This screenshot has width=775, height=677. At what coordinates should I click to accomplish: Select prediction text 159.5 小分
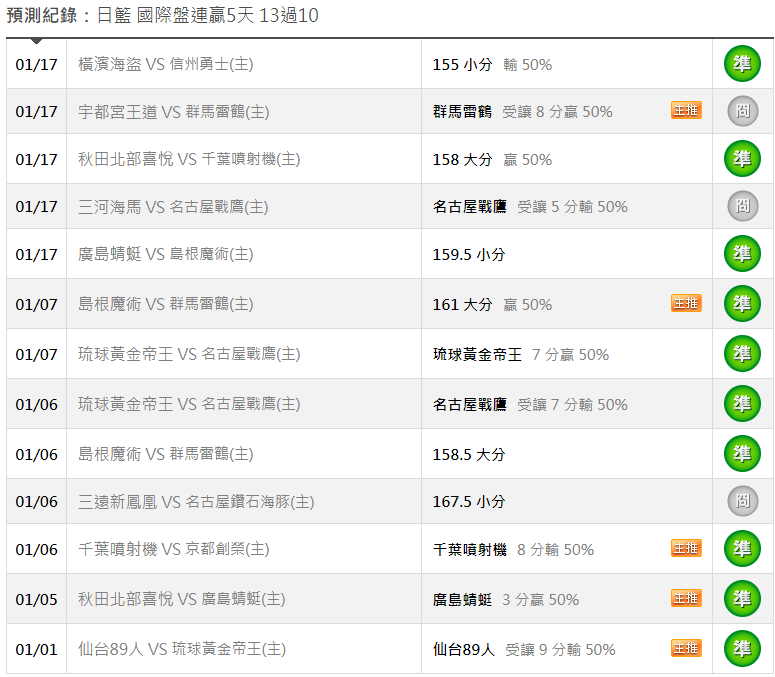[x=469, y=254]
